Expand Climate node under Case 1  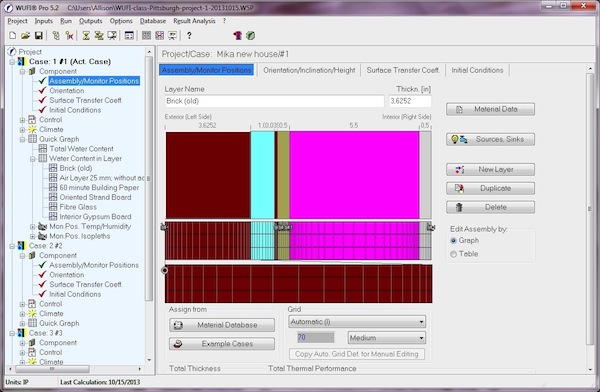click(22, 129)
